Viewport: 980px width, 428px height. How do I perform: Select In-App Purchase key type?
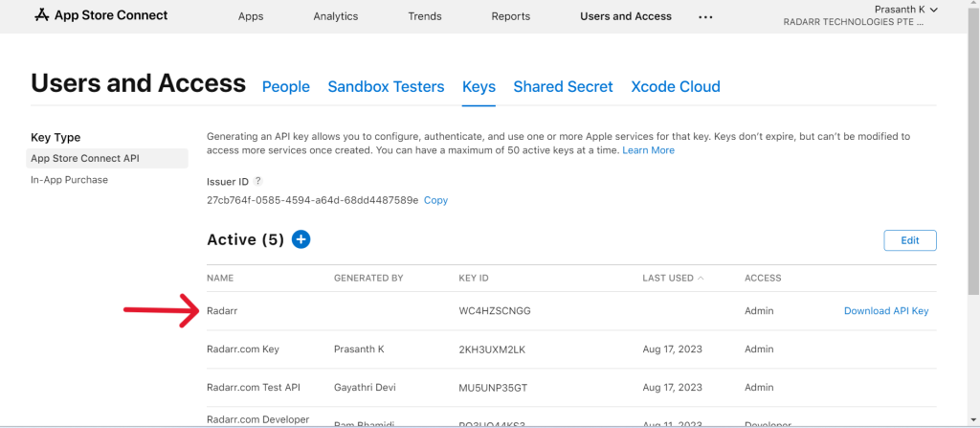[69, 180]
